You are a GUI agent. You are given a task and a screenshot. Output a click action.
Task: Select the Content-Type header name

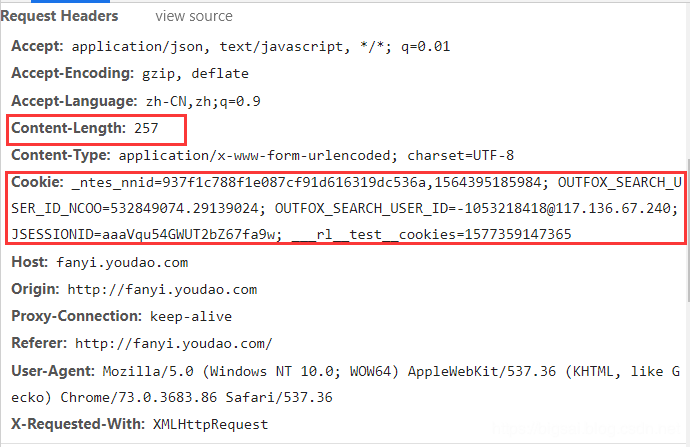pyautogui.click(x=61, y=155)
